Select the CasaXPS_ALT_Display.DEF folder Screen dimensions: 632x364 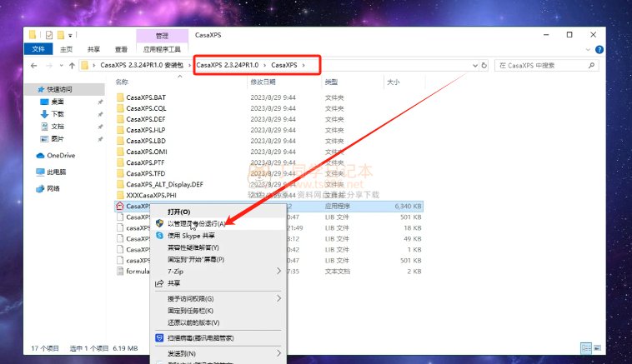(164, 184)
